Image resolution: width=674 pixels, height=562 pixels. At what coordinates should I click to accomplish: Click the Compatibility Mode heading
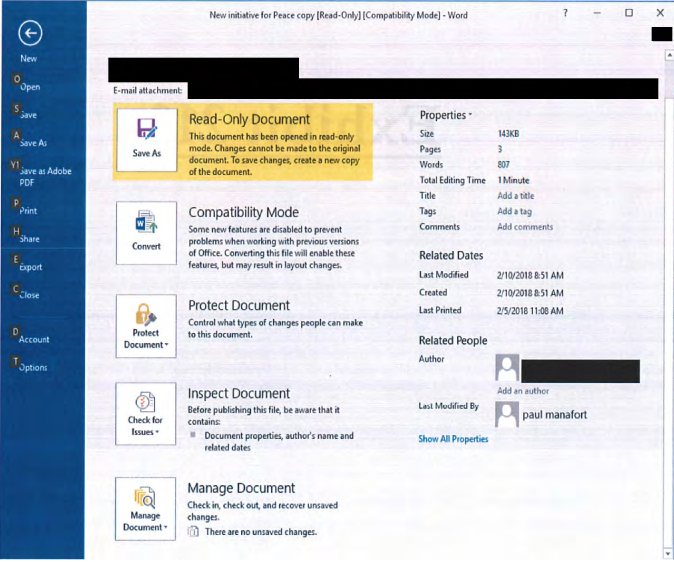pyautogui.click(x=244, y=212)
